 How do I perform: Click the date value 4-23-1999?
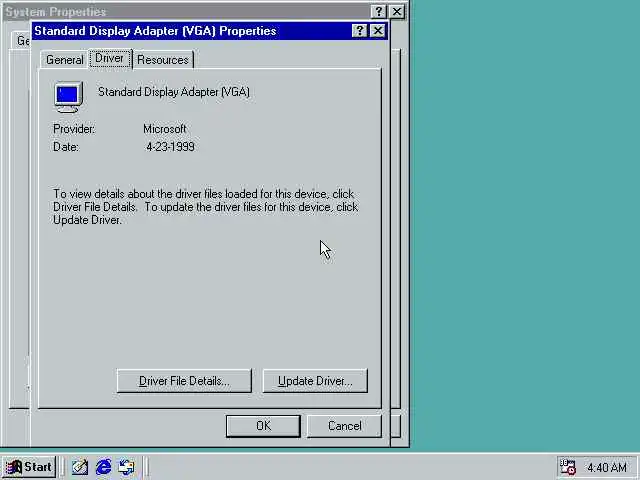(x=170, y=147)
